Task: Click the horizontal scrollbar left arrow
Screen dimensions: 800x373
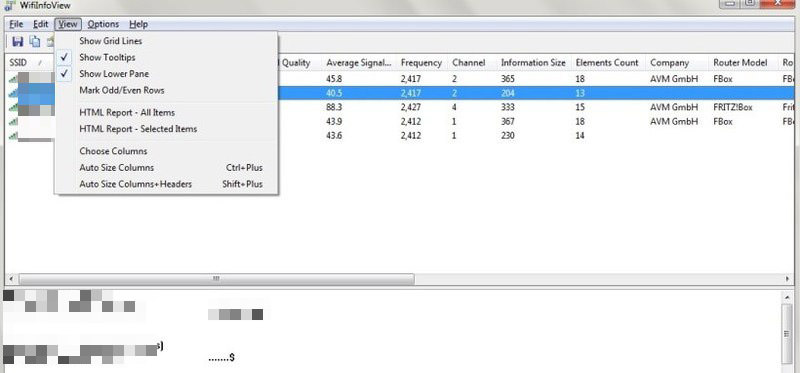Action: point(10,279)
